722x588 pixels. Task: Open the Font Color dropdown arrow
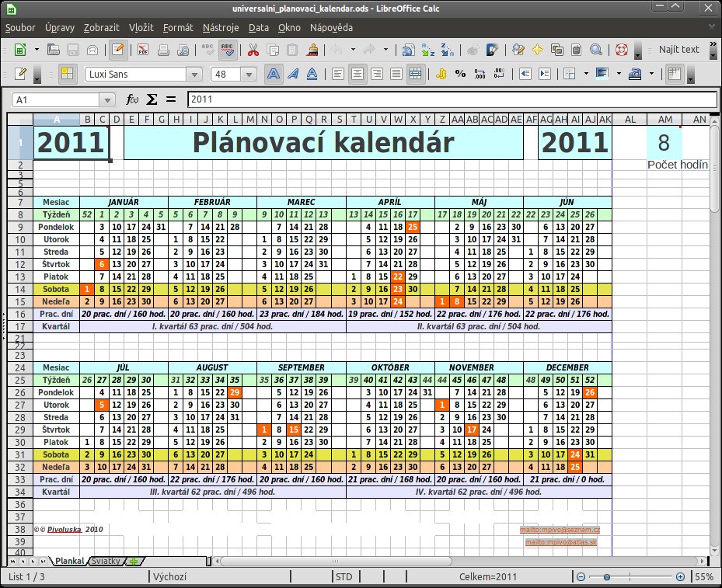tap(651, 74)
